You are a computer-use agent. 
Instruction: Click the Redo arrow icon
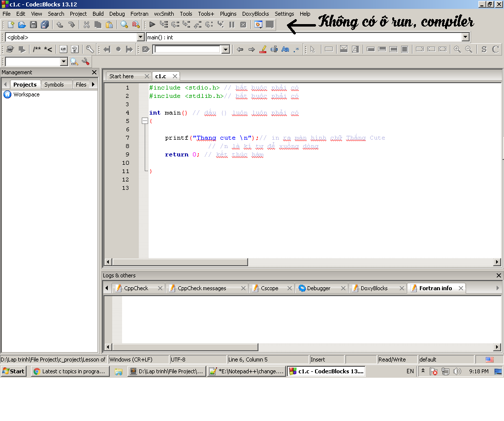tap(71, 25)
